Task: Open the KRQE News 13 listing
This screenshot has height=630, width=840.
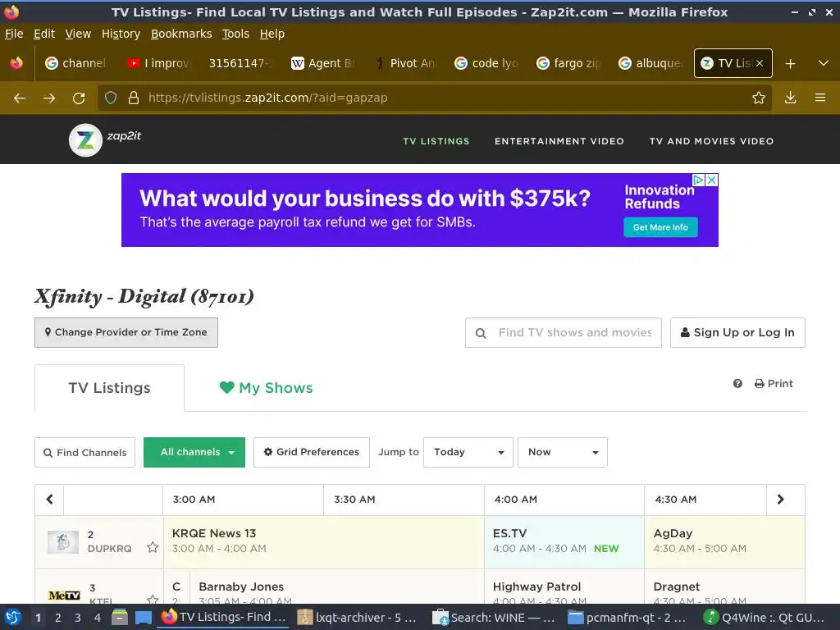Action: point(323,541)
